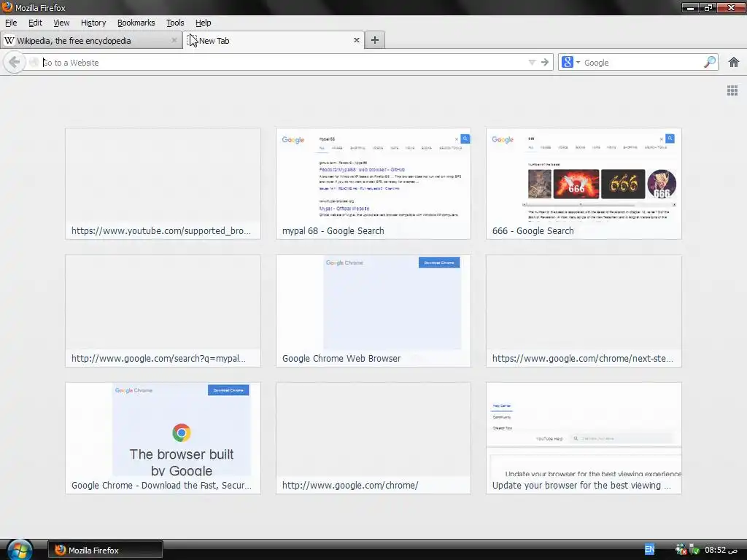Minimize the Firefox window
The image size is (747, 560).
[x=690, y=7]
